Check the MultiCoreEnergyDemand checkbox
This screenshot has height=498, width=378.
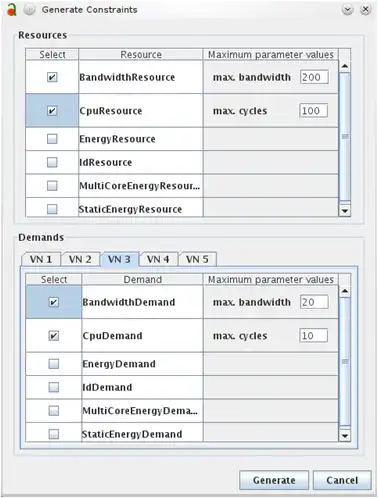tap(54, 411)
